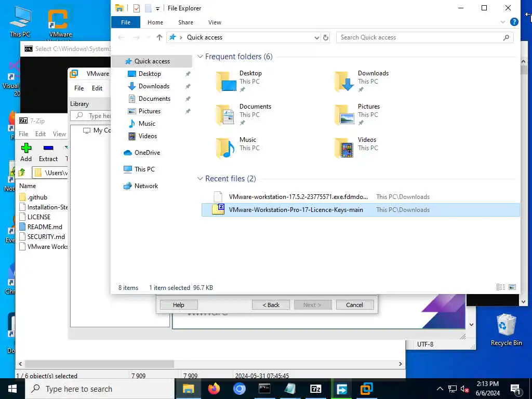Select the Documents folder icon in Frequent folders
This screenshot has height=399, width=532.
pyautogui.click(x=226, y=115)
